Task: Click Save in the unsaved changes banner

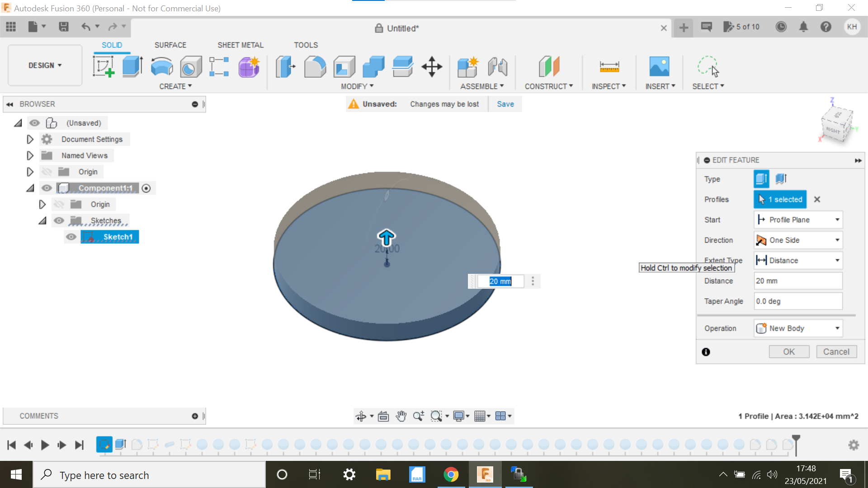Action: click(505, 104)
